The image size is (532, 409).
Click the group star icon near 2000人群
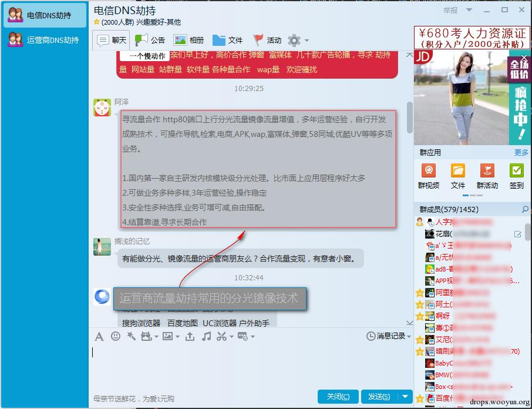(97, 22)
